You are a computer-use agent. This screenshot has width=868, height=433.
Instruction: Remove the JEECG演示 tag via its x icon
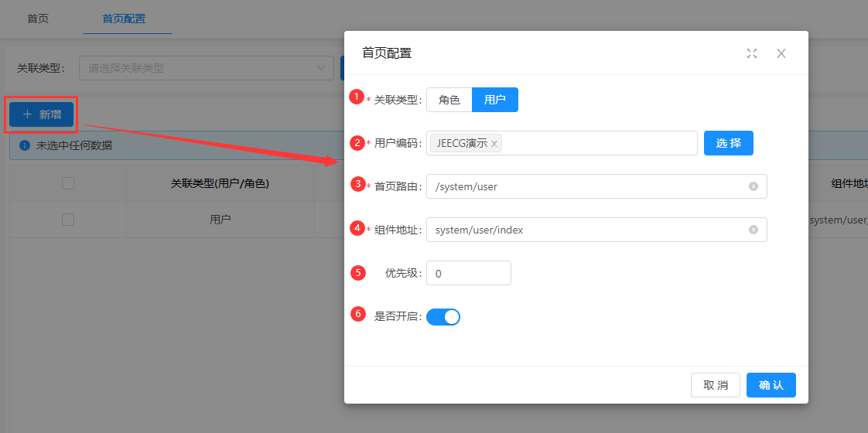[494, 144]
